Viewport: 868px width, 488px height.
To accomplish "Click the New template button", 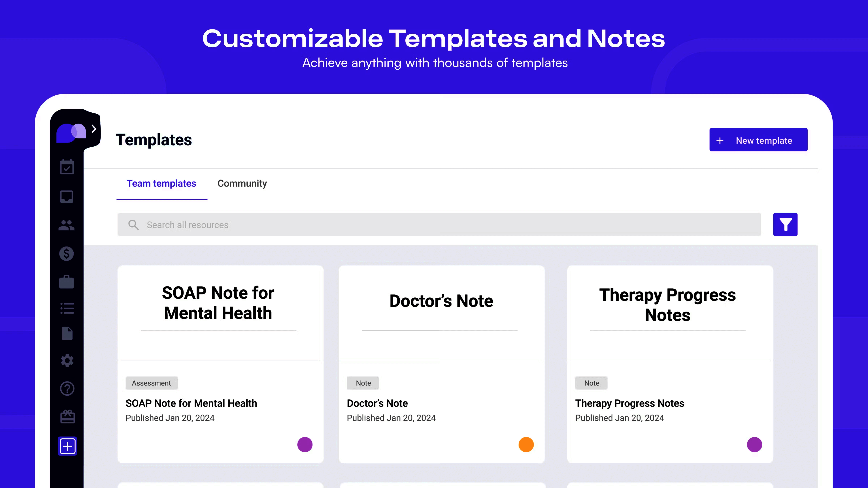I will point(758,140).
